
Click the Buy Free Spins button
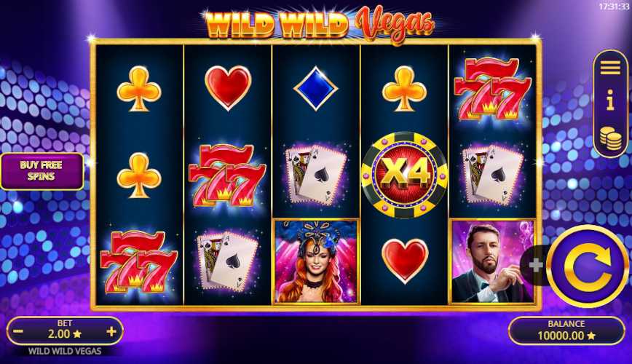click(x=42, y=171)
